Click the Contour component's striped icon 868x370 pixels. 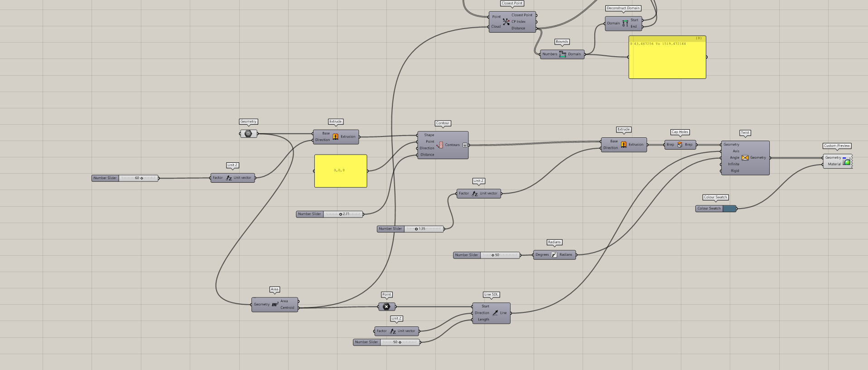(440, 145)
